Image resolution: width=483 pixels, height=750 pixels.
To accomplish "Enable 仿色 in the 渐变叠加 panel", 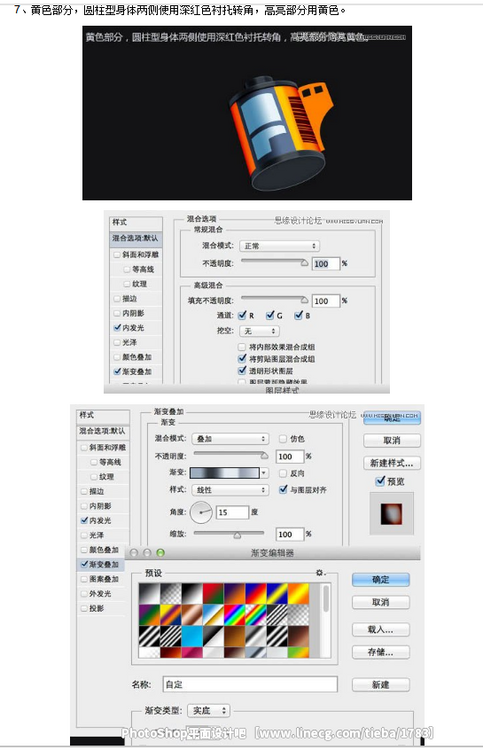I will tap(283, 439).
